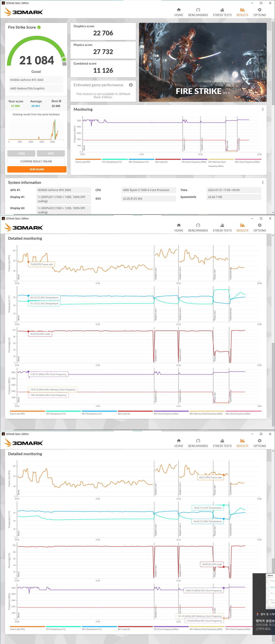275x644 pixels.
Task: Click the Average score 20 841
Action: tap(36, 106)
